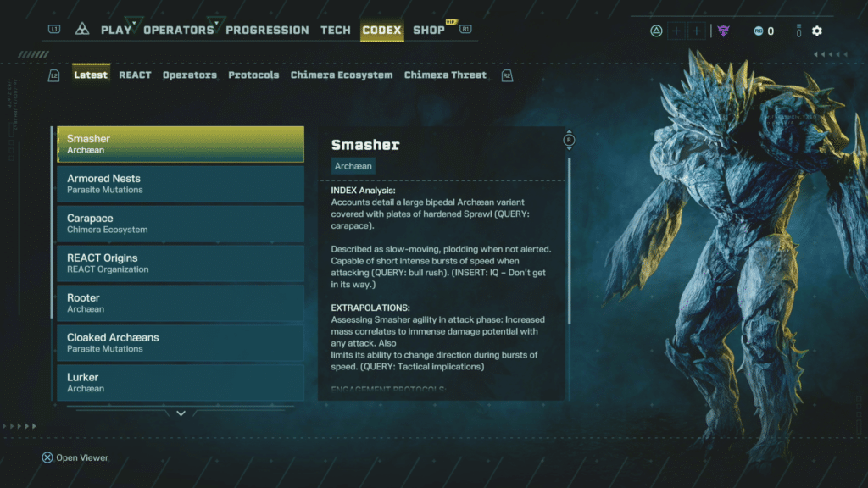
Task: Expand the OPERATORS menu dropdown arrow
Action: coord(216,23)
